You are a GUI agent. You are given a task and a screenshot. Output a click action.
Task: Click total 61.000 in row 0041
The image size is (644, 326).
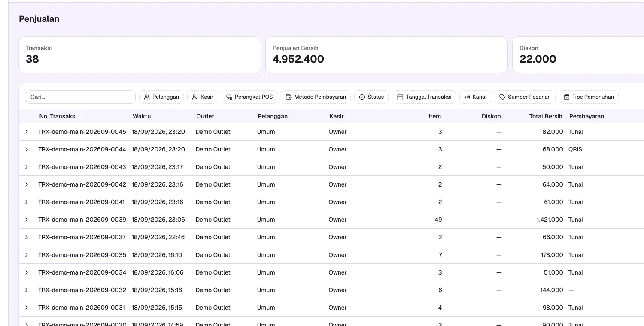coord(553,202)
